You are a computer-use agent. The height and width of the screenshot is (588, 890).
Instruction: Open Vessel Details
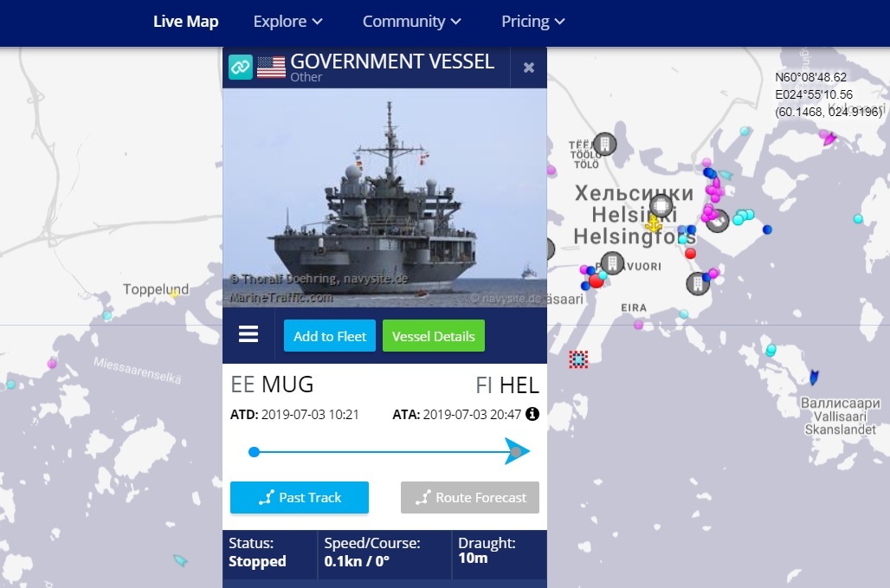pyautogui.click(x=434, y=336)
